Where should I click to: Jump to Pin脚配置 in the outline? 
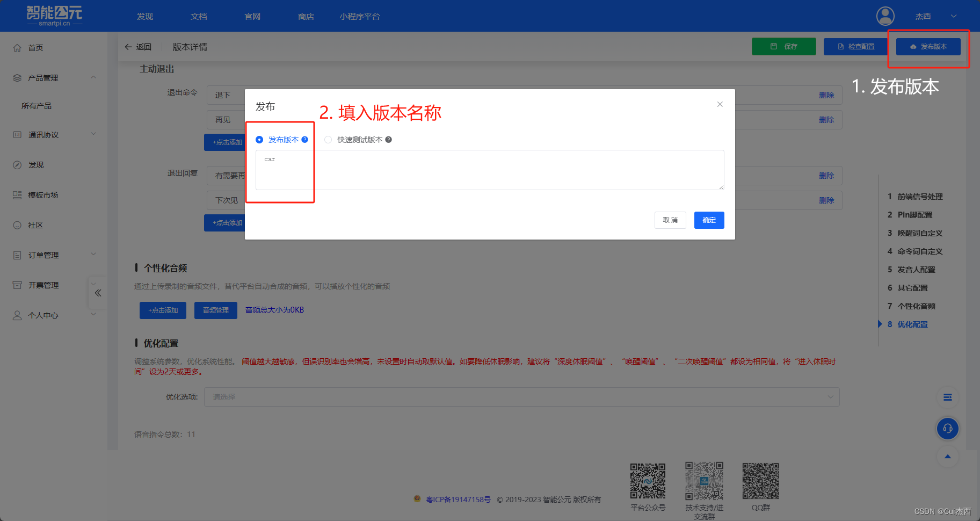click(x=914, y=215)
